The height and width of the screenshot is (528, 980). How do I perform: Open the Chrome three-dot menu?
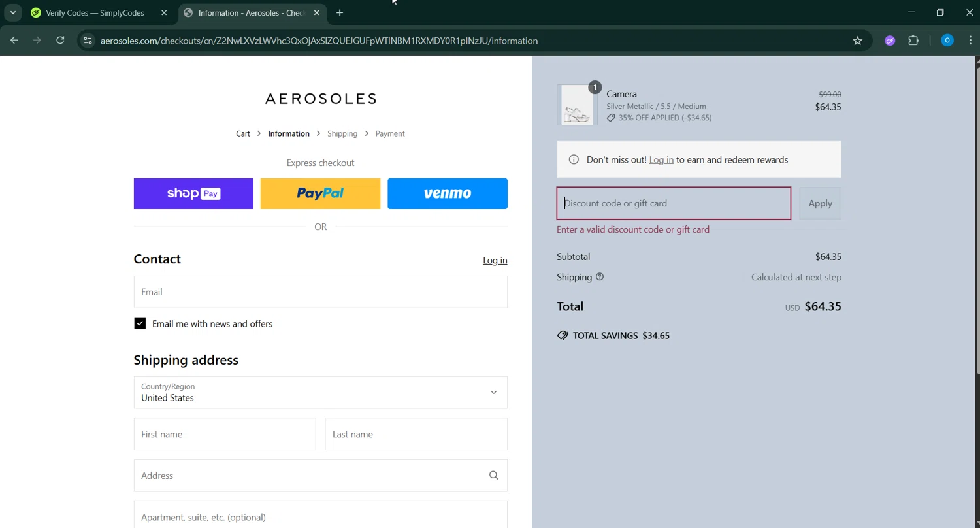970,41
